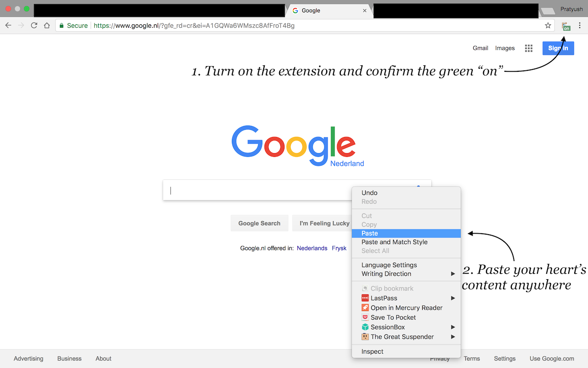The image size is (588, 368).
Task: Open the Terms footer link
Action: click(x=472, y=359)
